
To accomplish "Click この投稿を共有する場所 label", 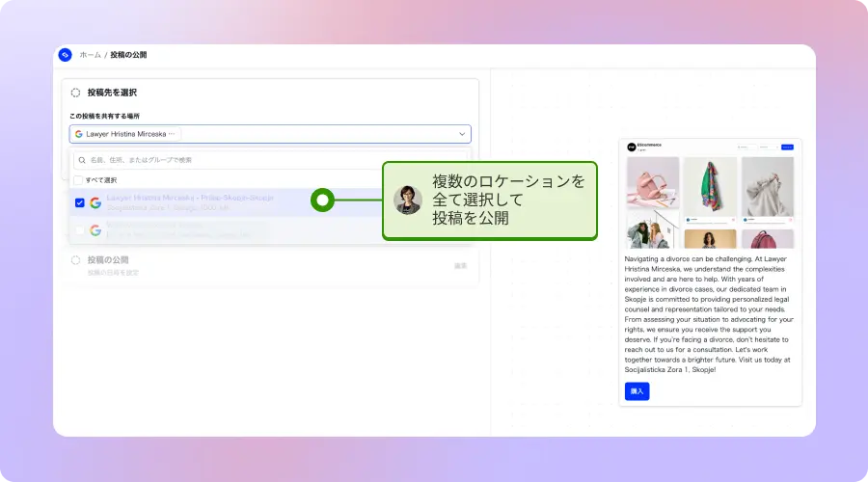I will click(x=104, y=117).
